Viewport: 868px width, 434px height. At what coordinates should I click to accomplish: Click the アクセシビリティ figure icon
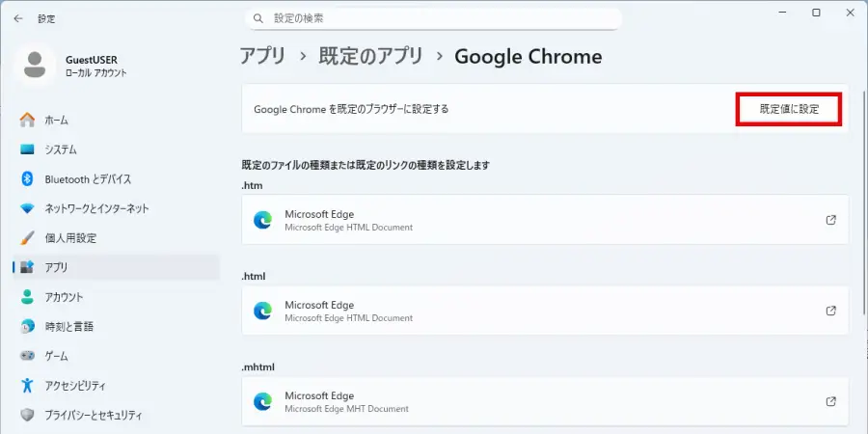[27, 385]
